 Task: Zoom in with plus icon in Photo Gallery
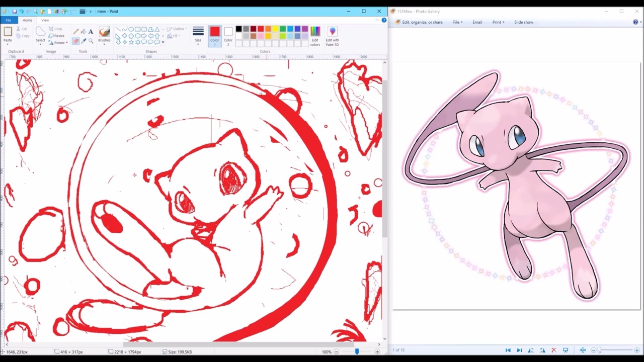coord(637,350)
